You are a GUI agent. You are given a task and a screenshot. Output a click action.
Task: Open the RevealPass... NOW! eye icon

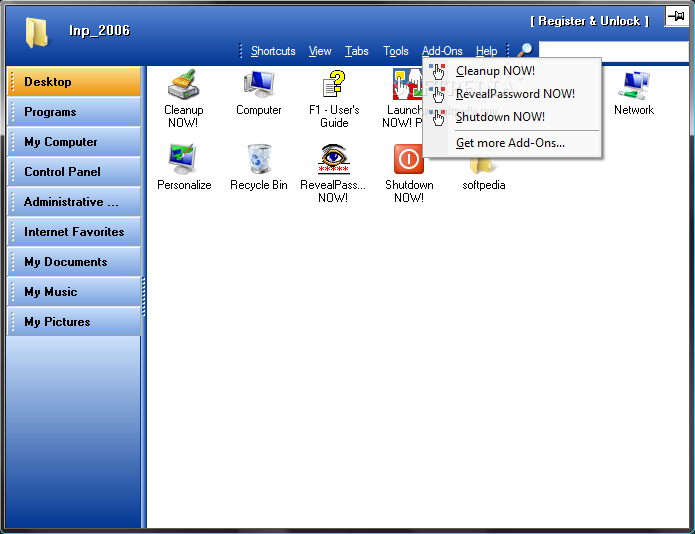click(333, 159)
